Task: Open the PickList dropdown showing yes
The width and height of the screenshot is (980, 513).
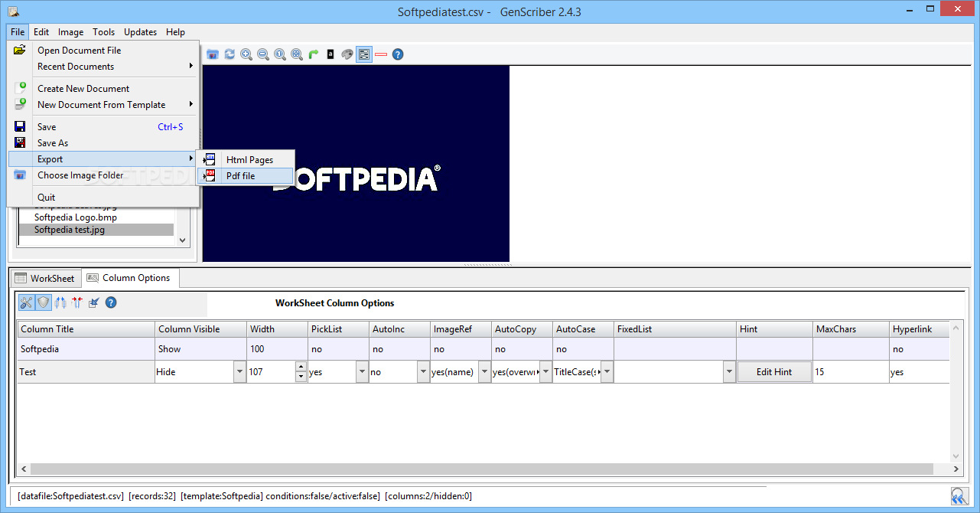Action: [x=362, y=372]
